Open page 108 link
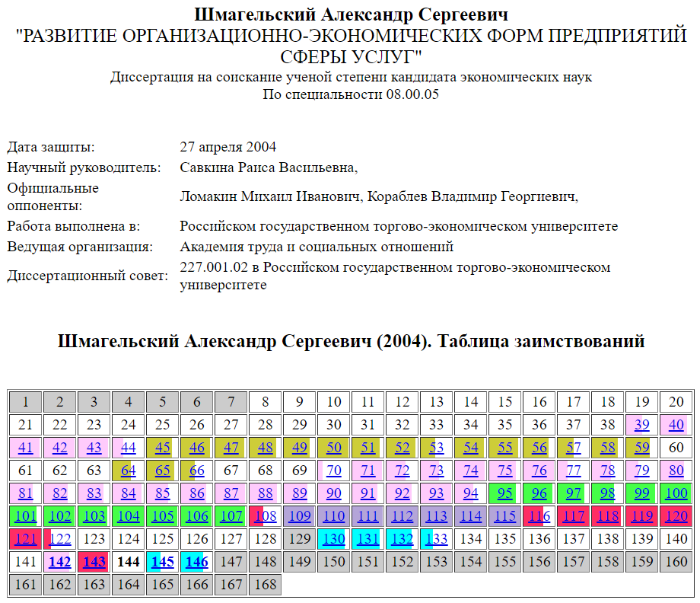Screen dimensions: 700x603 pyautogui.click(x=266, y=515)
